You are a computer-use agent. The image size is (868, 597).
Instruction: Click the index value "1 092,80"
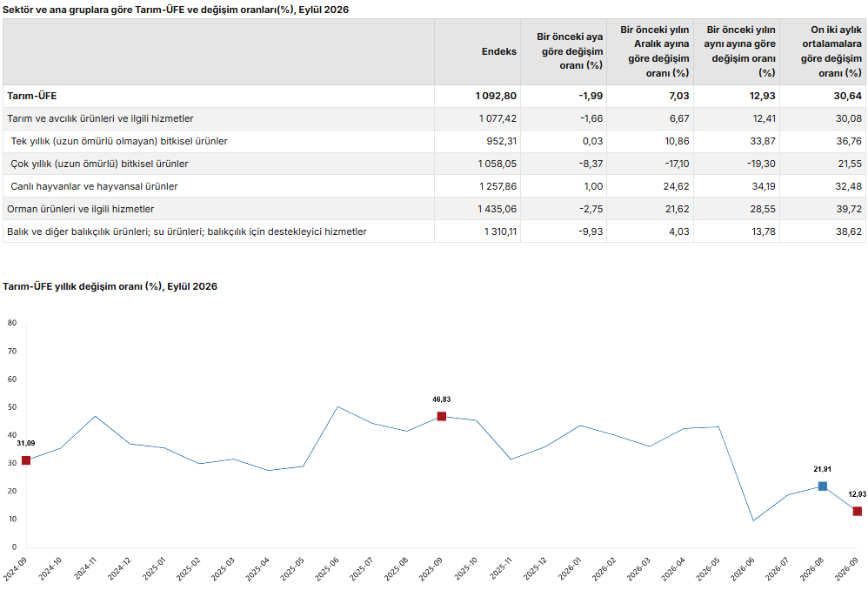496,96
